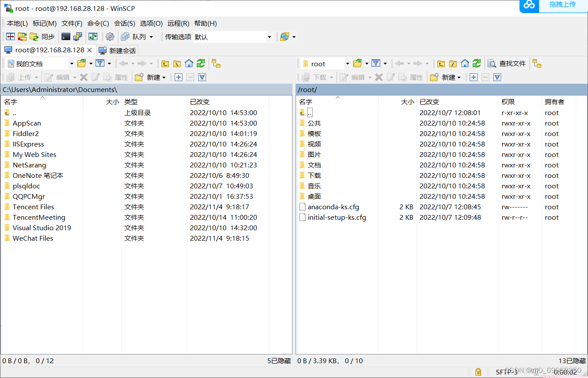Image resolution: width=588 pixels, height=378 pixels.
Task: Sort remote files by 权限 column header
Action: [x=520, y=102]
